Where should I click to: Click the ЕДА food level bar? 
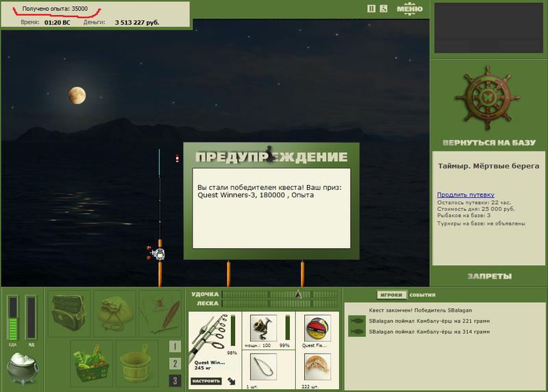tap(12, 318)
